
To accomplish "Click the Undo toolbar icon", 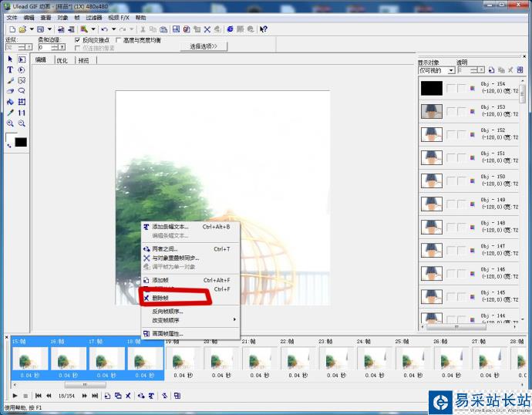I will pyautogui.click(x=105, y=29).
